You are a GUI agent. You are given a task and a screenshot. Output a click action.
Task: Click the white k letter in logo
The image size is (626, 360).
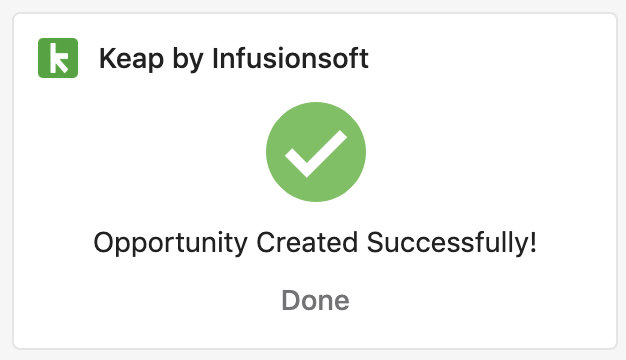click(x=58, y=58)
